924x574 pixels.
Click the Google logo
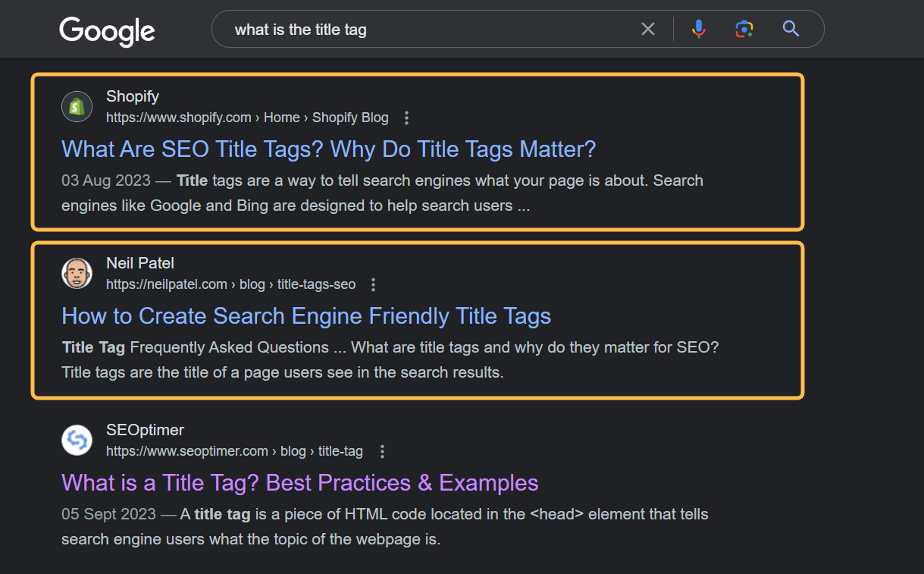tap(107, 31)
